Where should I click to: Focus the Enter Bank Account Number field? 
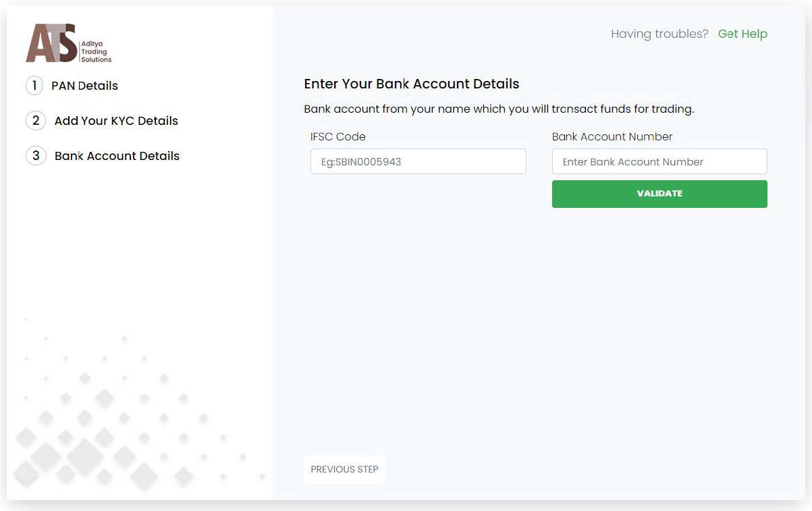pos(659,161)
